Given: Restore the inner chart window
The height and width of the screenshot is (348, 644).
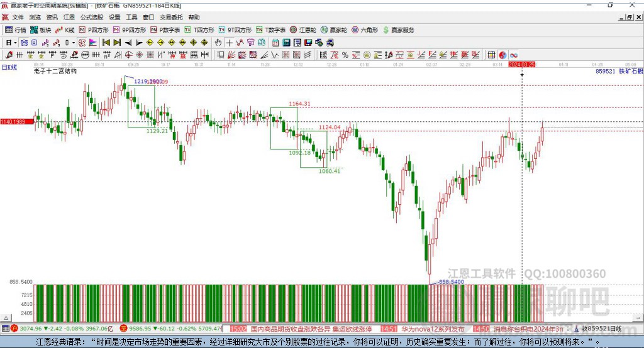Looking at the screenshot, I should pyautogui.click(x=630, y=17).
